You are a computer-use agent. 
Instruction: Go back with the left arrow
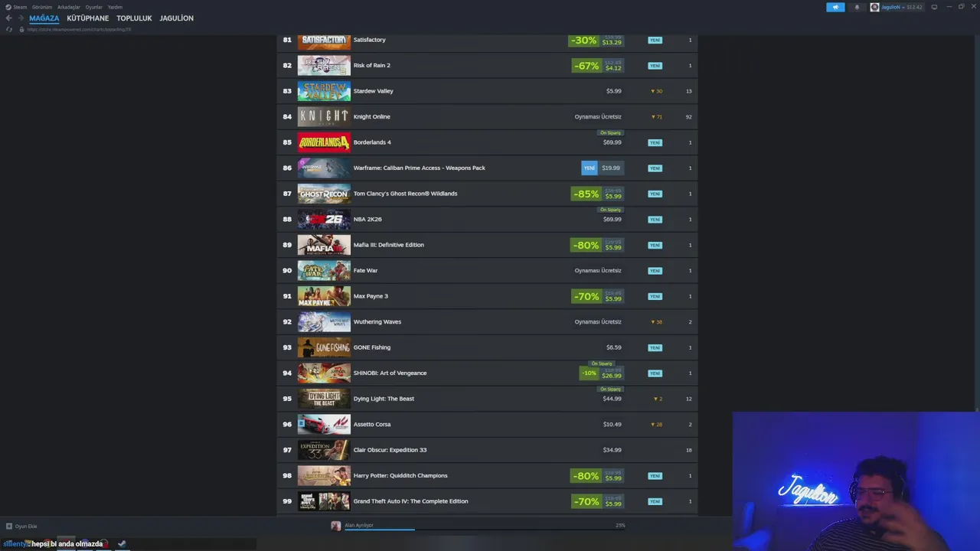[x=8, y=18]
